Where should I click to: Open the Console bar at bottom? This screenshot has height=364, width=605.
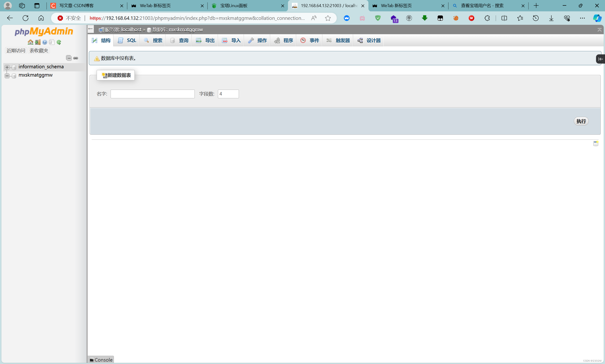click(101, 360)
